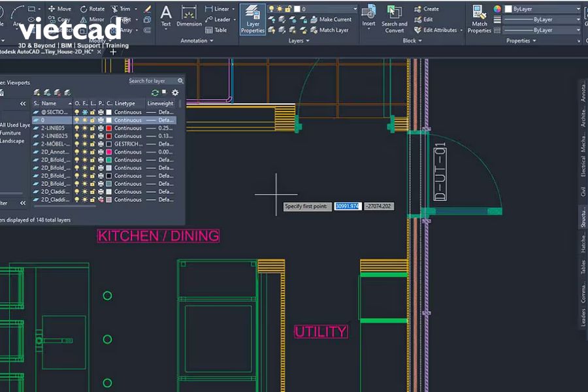Open the Leaders tool palette tab

583,318
